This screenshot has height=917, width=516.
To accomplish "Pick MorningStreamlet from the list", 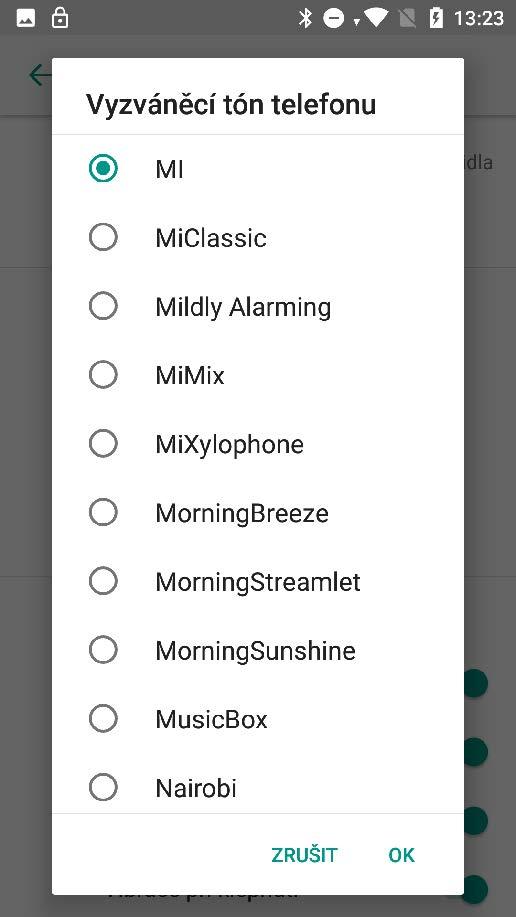I will tap(257, 581).
